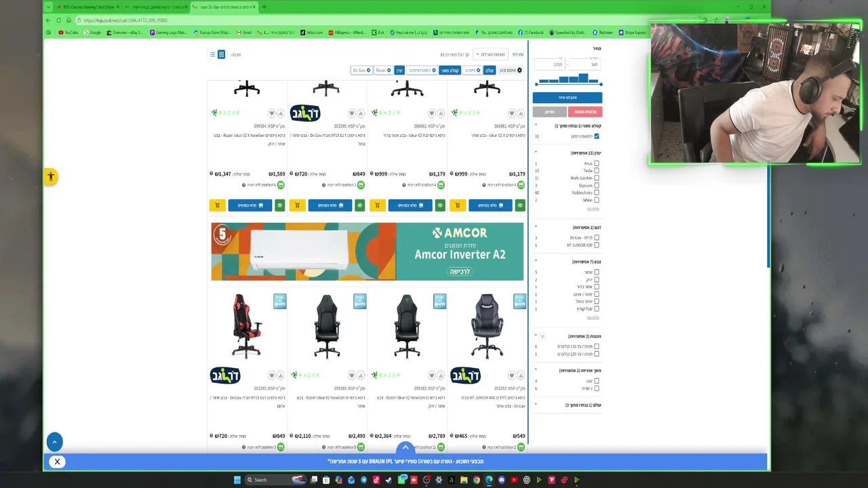Collapse the color (7 options) filter section
The height and width of the screenshot is (488, 868).
pyautogui.click(x=536, y=262)
